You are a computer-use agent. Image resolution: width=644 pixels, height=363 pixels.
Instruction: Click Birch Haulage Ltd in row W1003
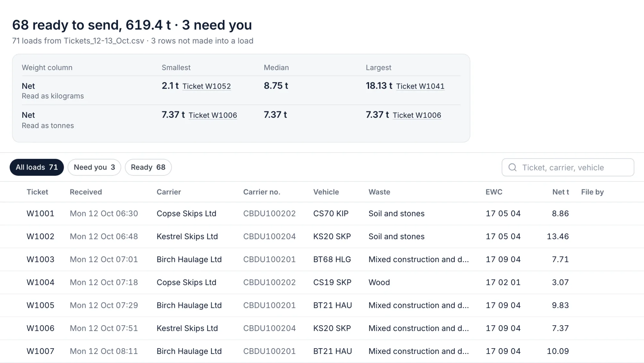pyautogui.click(x=189, y=259)
